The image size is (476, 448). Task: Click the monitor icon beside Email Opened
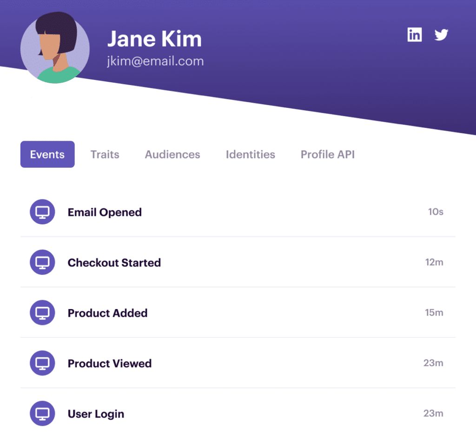pos(42,212)
